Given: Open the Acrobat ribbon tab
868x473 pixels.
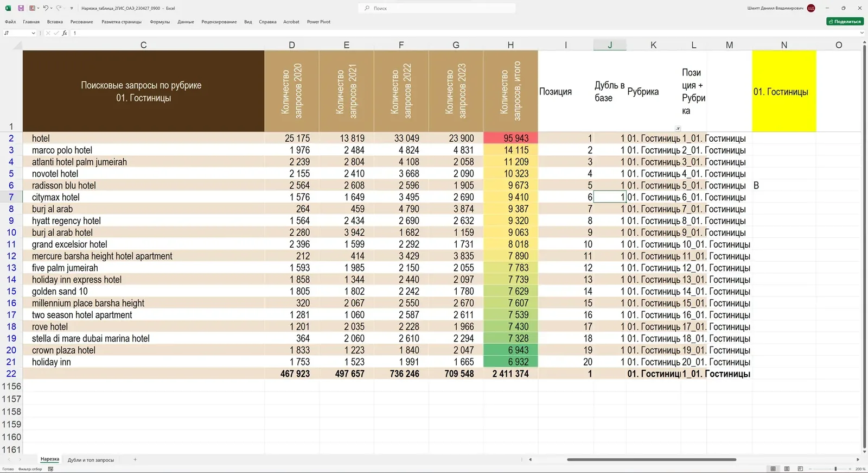Looking at the screenshot, I should [x=291, y=22].
